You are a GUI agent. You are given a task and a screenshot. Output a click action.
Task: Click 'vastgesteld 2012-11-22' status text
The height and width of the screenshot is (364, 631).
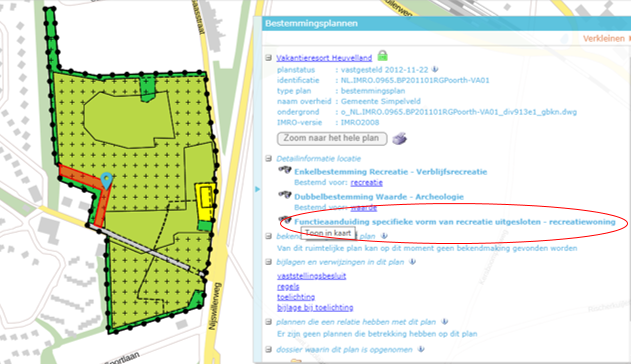384,69
